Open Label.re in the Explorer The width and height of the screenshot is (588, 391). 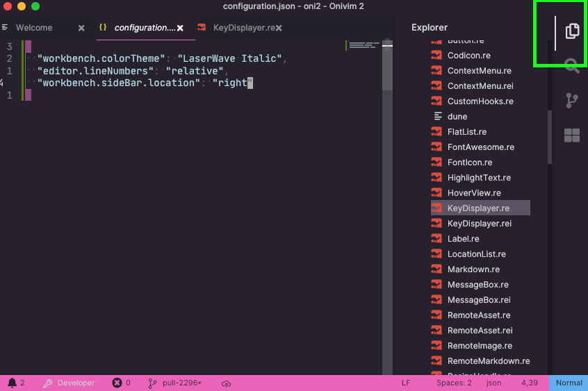tap(463, 239)
